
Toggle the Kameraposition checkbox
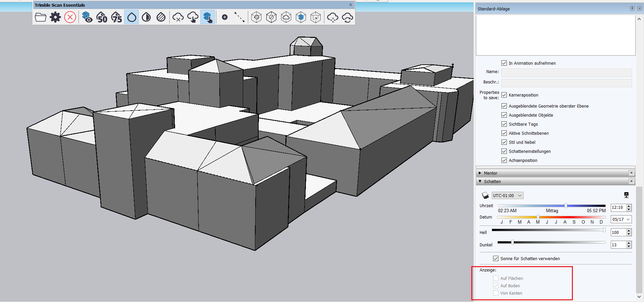click(x=504, y=95)
